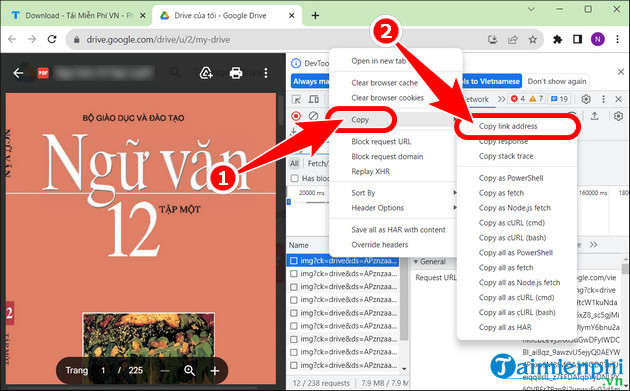Choose Open in new tab
The height and width of the screenshot is (391, 630).
tap(379, 61)
